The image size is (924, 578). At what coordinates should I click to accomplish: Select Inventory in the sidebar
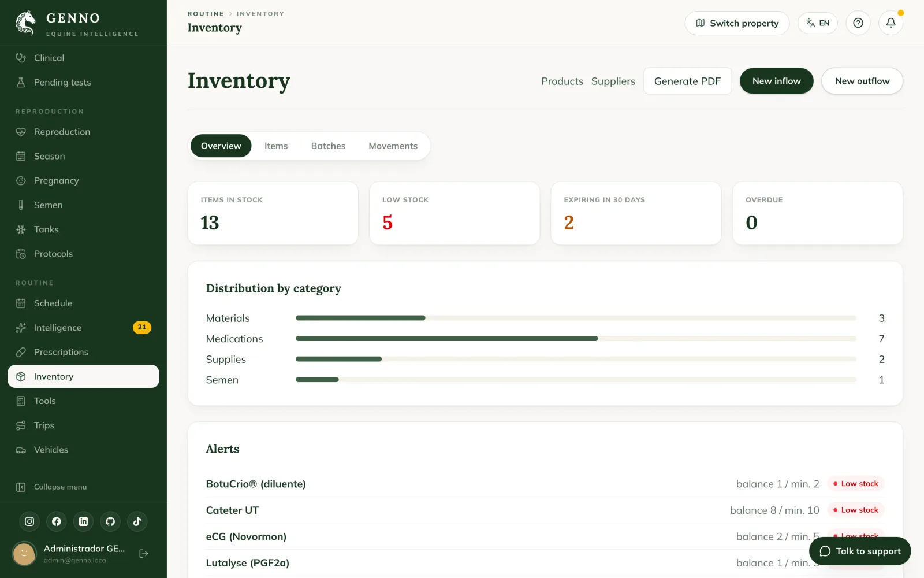point(83,376)
